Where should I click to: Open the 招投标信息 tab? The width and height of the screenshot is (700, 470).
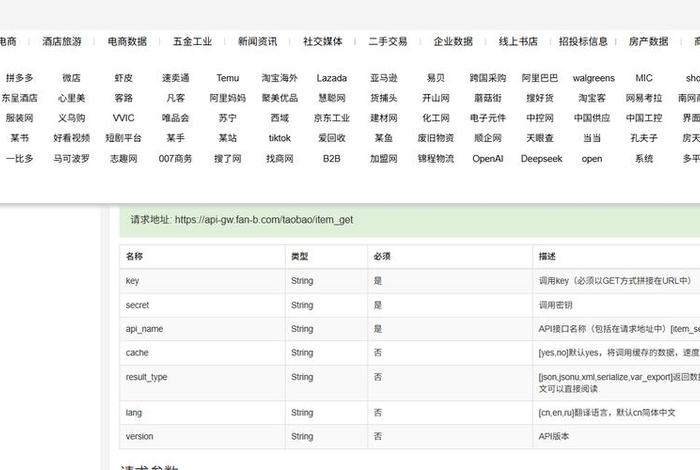(x=583, y=42)
